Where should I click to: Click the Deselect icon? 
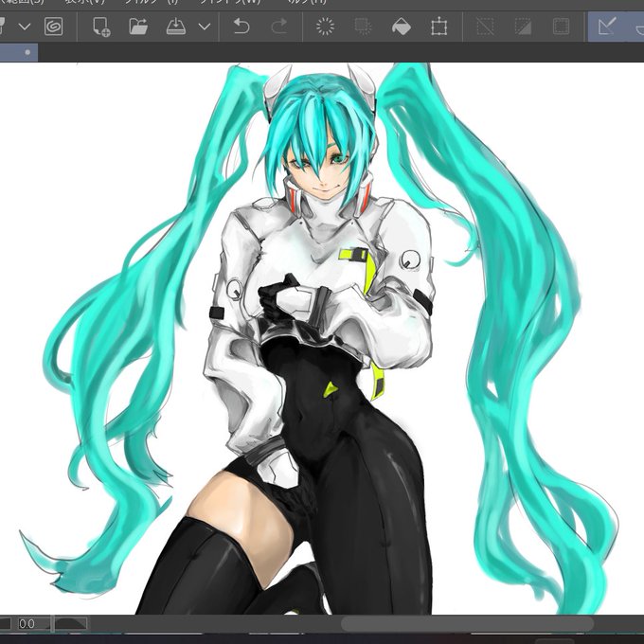click(485, 27)
